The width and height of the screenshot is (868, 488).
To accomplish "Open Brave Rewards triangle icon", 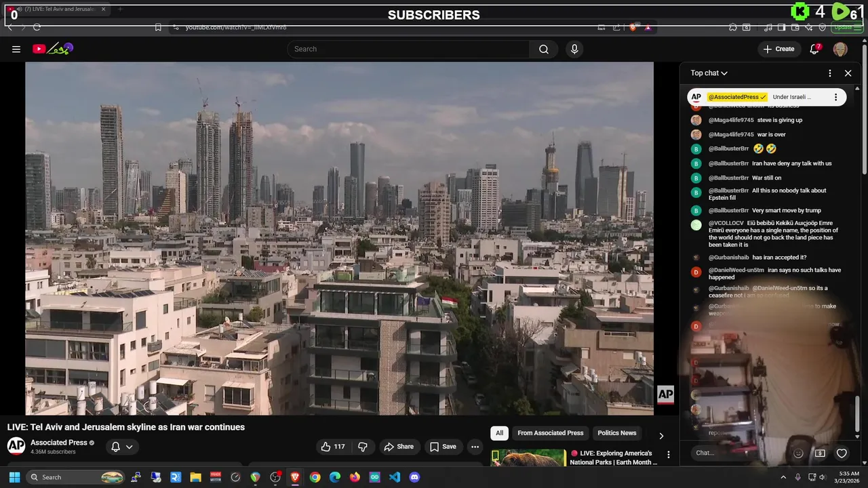I will point(648,27).
